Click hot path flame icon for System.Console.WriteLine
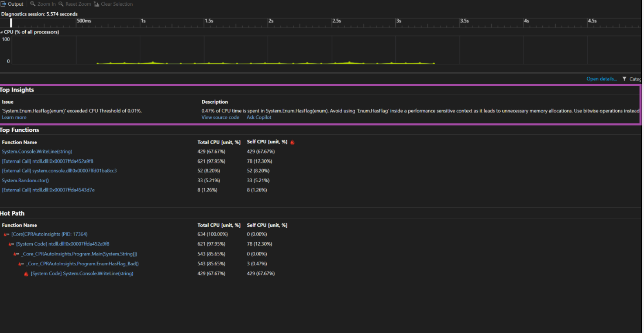The width and height of the screenshot is (644, 333). pos(26,274)
